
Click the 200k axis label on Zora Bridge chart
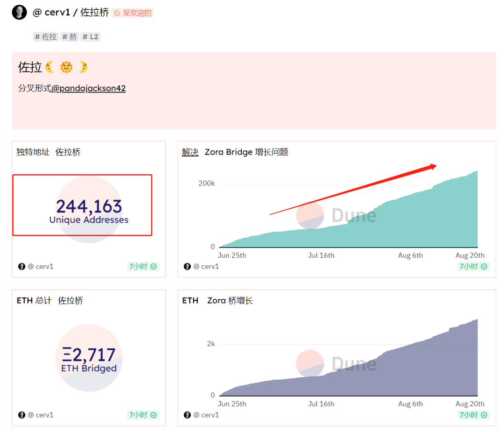pos(206,184)
